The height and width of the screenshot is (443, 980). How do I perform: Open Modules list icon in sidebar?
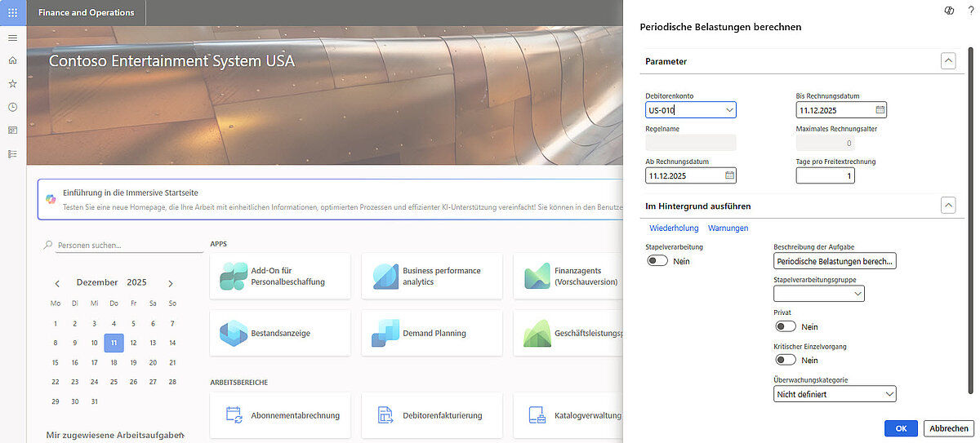pos(12,153)
